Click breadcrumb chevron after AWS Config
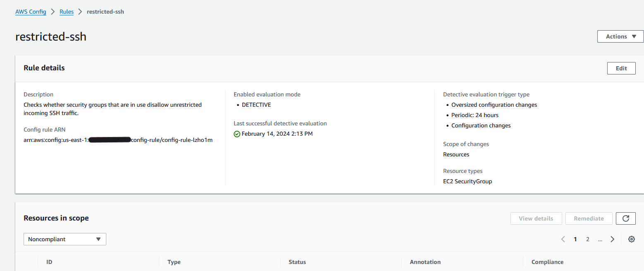 click(x=53, y=12)
